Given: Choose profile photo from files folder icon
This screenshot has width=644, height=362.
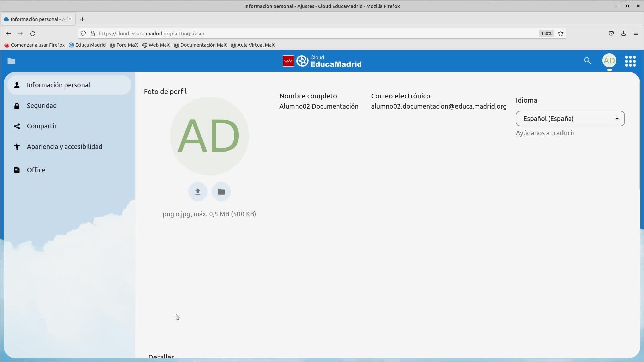Looking at the screenshot, I should click(221, 192).
